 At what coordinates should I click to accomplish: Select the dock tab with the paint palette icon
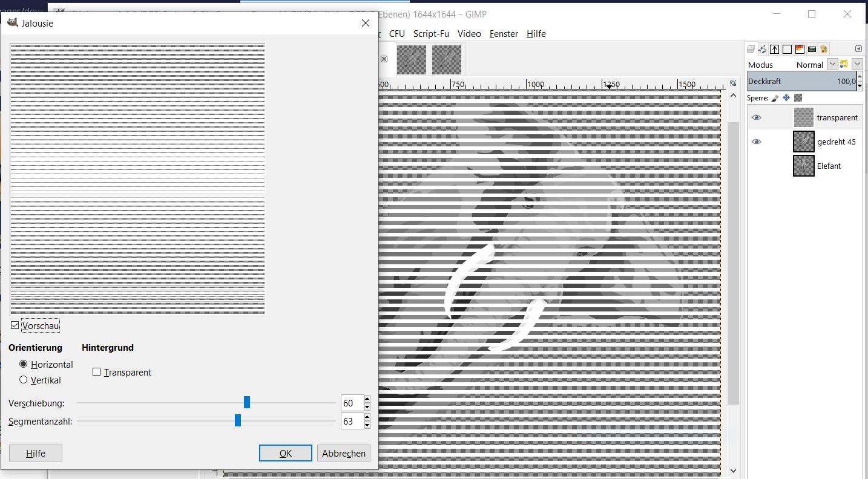tap(824, 49)
